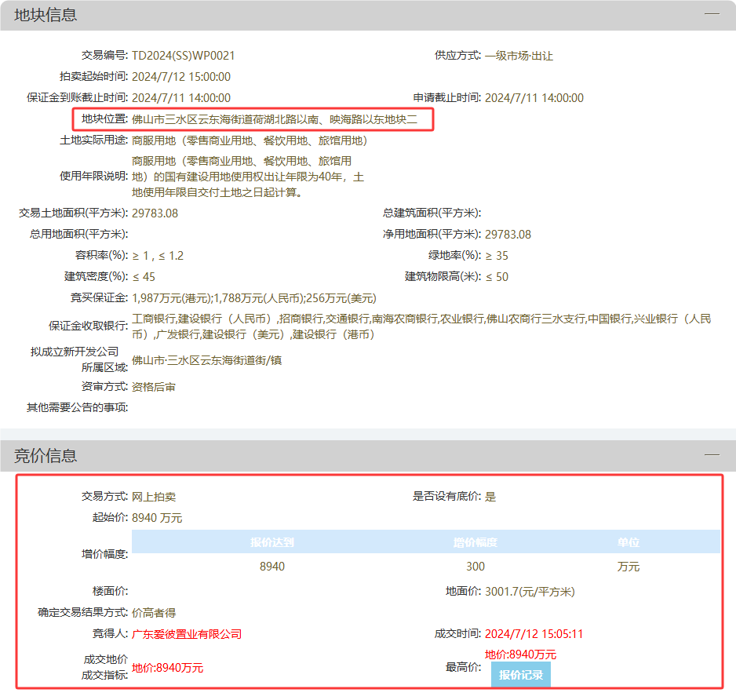This screenshot has height=700, width=736.
Task: Click the 成交地价 地价:8940万元 value
Action: click(x=168, y=668)
